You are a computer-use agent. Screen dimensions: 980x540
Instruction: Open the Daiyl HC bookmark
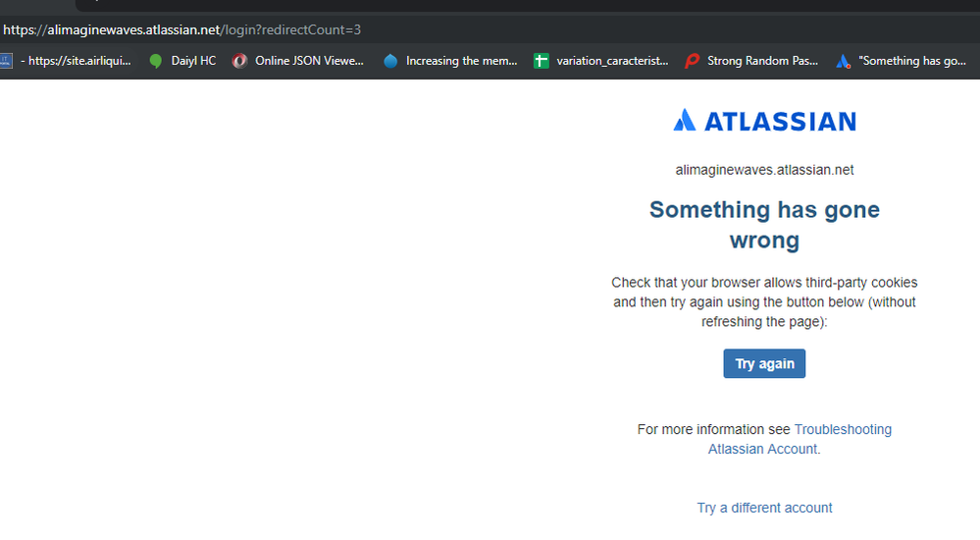click(x=182, y=61)
